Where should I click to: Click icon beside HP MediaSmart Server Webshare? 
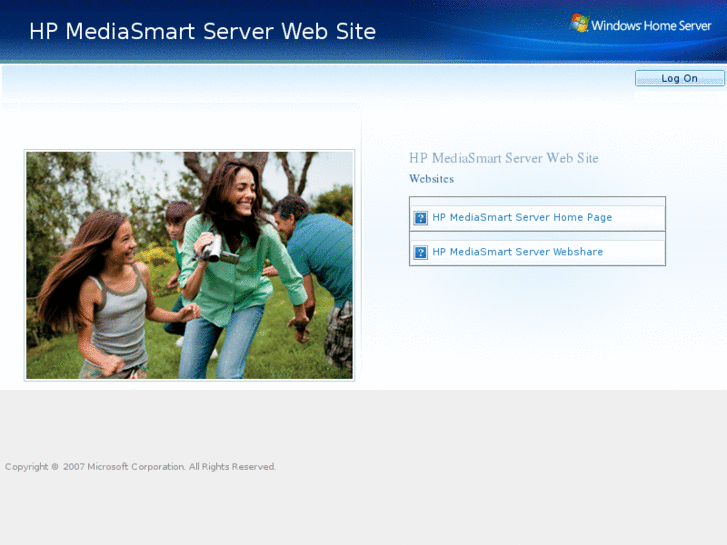click(x=421, y=252)
